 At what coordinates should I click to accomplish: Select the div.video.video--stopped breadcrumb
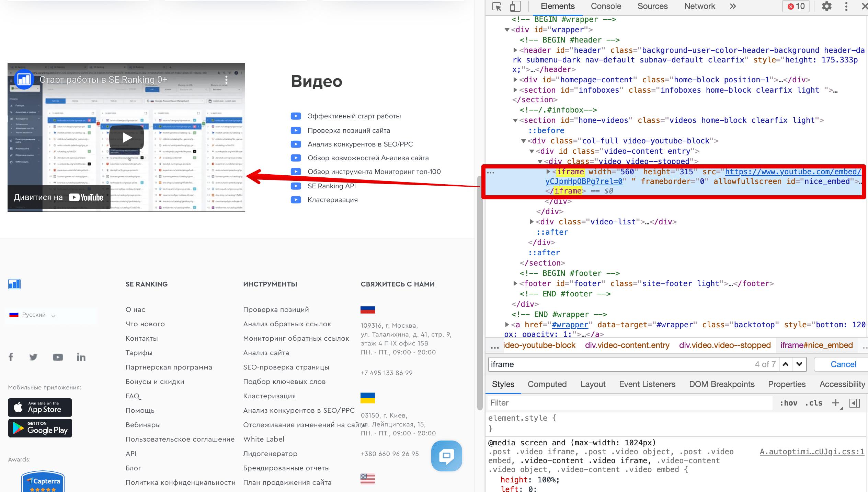[x=725, y=345]
